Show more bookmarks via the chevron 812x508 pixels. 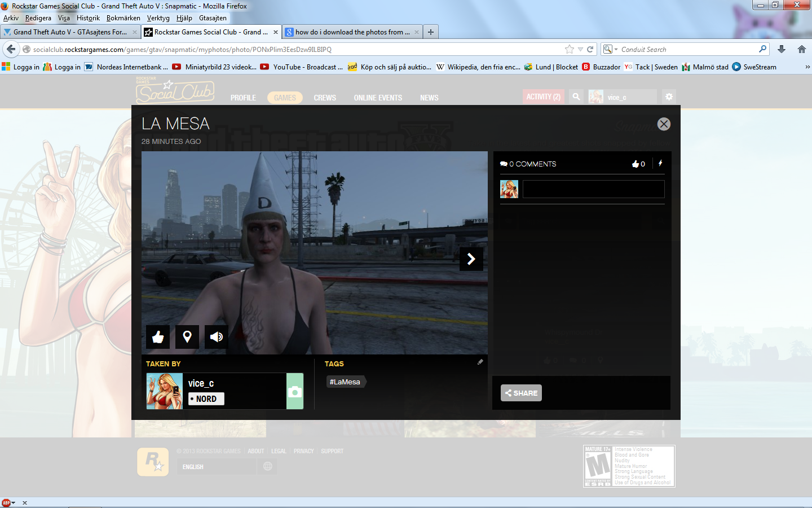[x=807, y=67]
